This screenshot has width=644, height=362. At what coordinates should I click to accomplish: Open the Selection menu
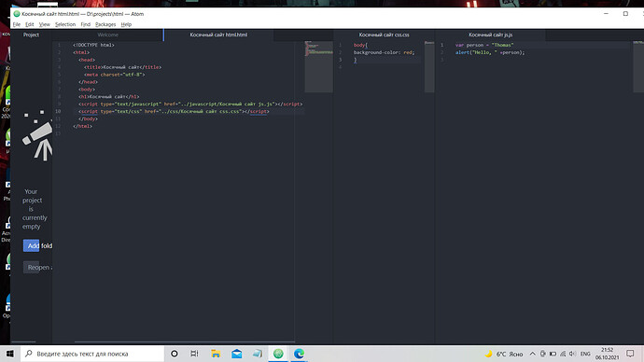tap(65, 24)
